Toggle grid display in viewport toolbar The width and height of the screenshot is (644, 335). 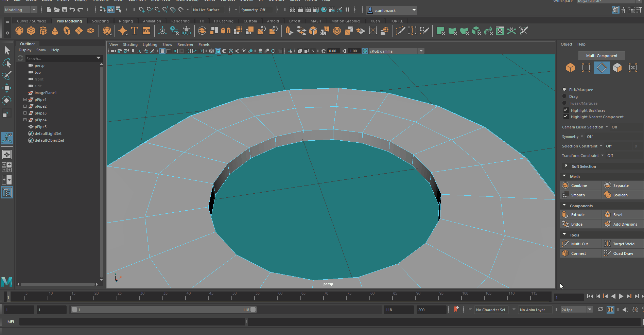coord(162,51)
